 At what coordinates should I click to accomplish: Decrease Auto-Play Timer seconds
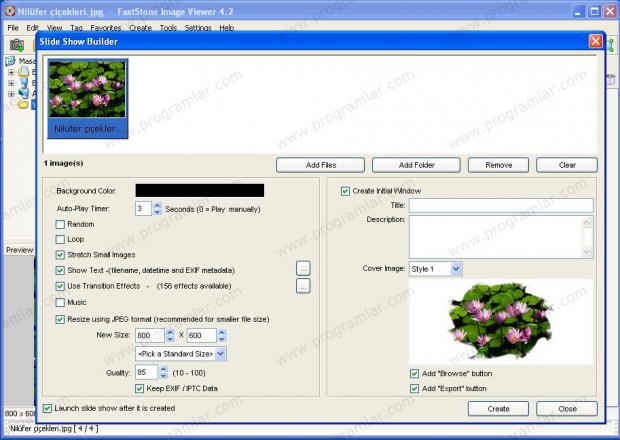(157, 212)
